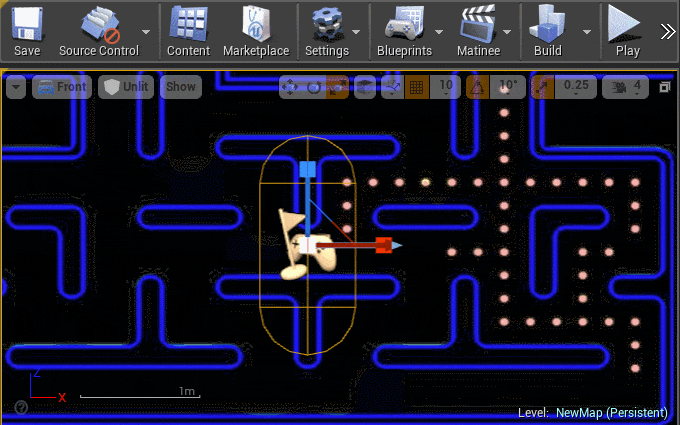Open the Content browser icon

click(x=188, y=23)
